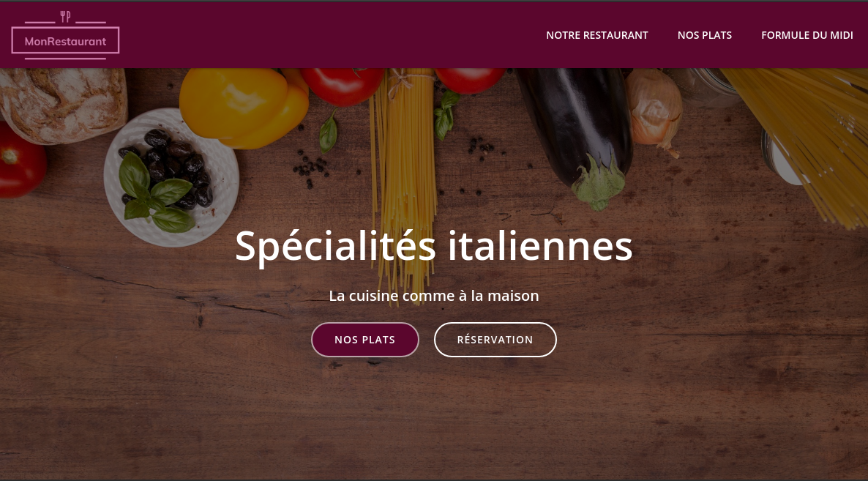Open the NOTRE RESTAURANT menu item
868x481 pixels.
pos(596,35)
